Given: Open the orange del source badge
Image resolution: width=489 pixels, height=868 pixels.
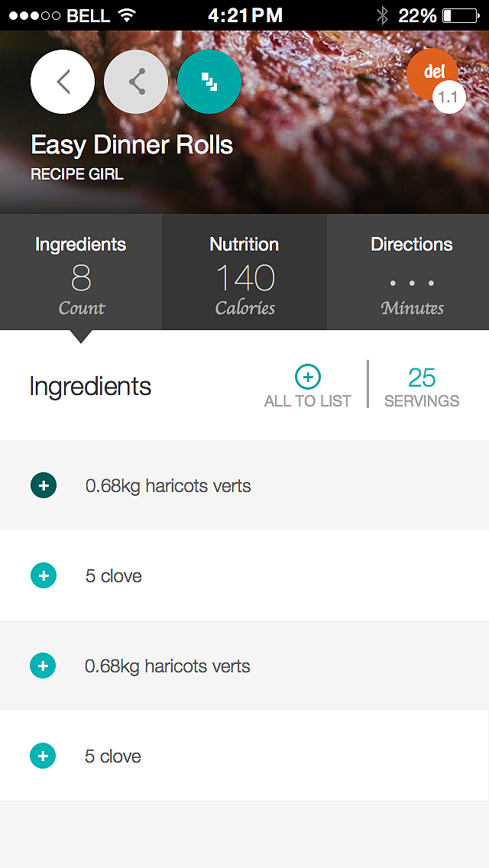Looking at the screenshot, I should coord(432,74).
